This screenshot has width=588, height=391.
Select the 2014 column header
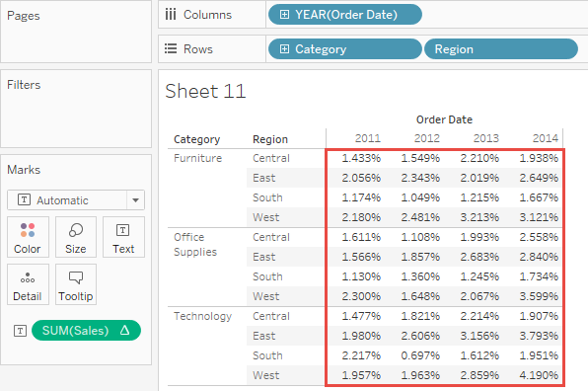[546, 138]
